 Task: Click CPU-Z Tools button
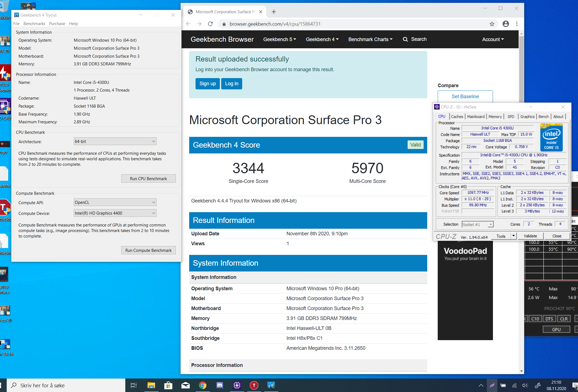point(501,236)
